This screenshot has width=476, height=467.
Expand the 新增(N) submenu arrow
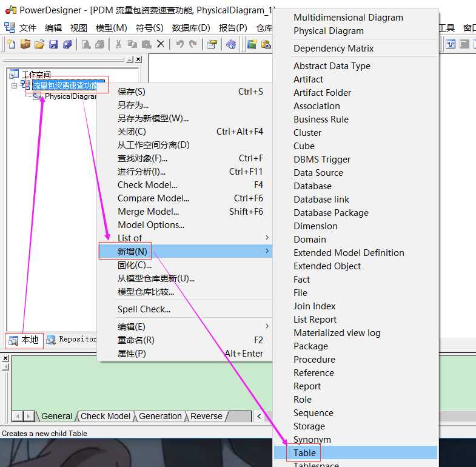pos(267,251)
